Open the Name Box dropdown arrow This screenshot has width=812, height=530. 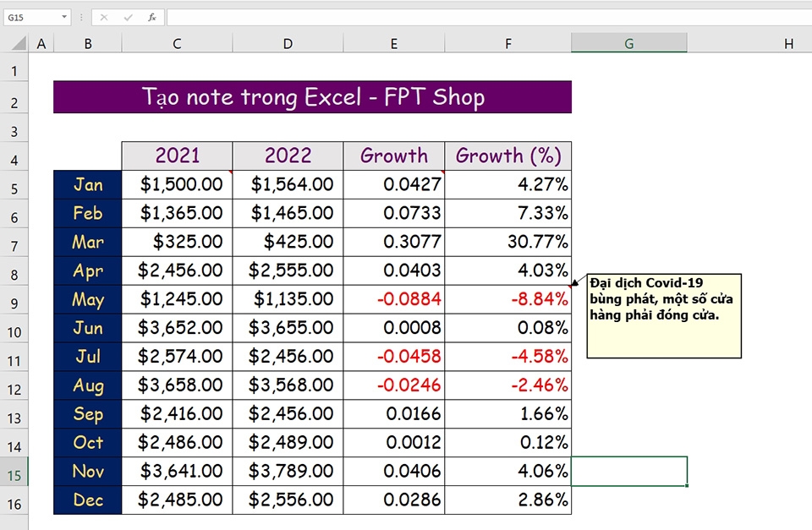64,17
